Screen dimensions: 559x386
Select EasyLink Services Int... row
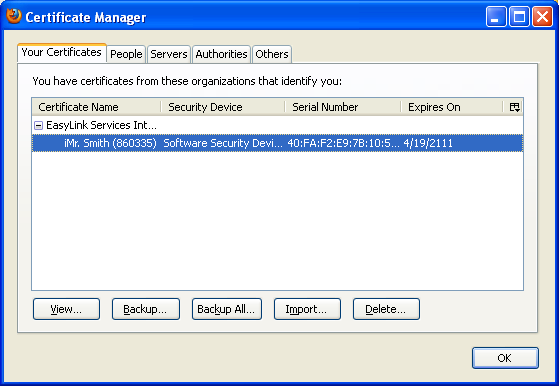[277, 125]
